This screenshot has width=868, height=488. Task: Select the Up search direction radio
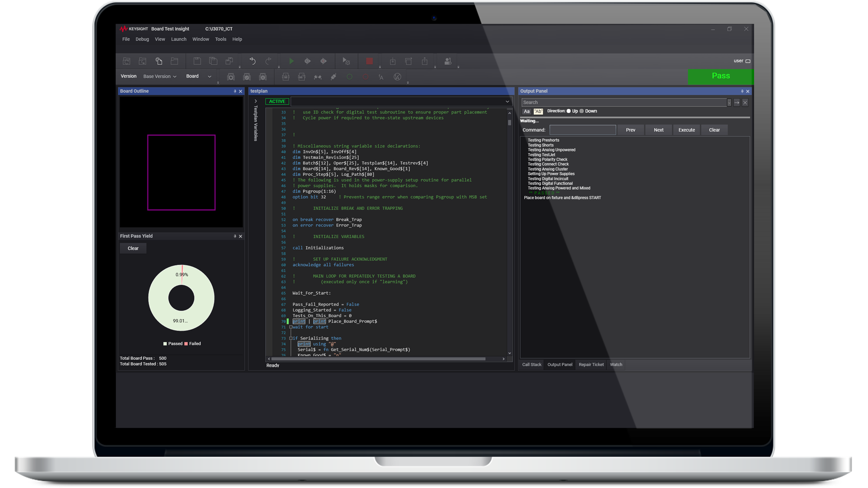coord(569,111)
